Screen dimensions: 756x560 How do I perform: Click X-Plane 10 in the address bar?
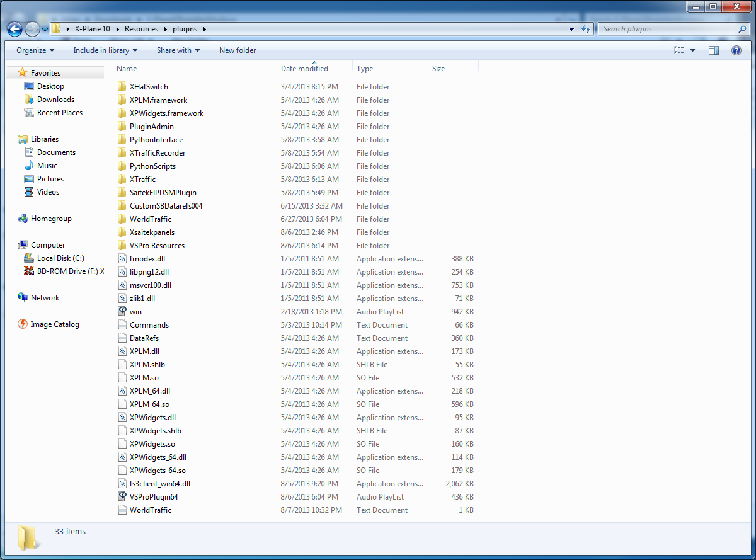[92, 29]
